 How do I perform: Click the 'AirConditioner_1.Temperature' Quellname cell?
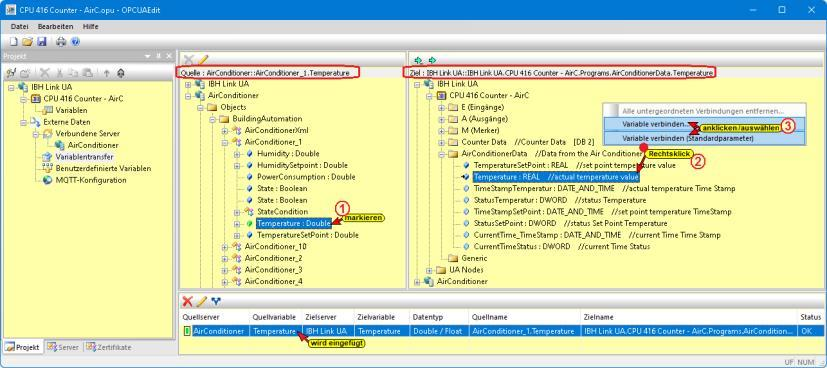(524, 331)
